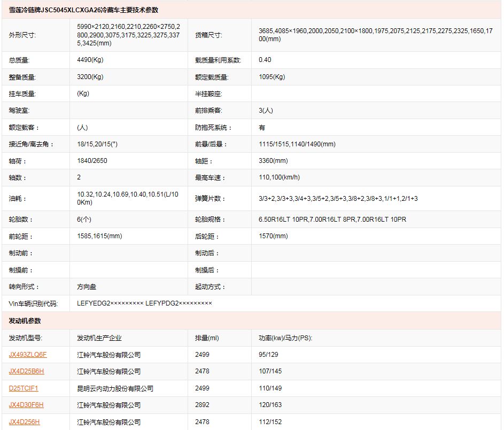Image resolution: width=504 pixels, height=430 pixels.
Task: Select the 轴荷 value 1840/2650
Action: click(x=93, y=161)
